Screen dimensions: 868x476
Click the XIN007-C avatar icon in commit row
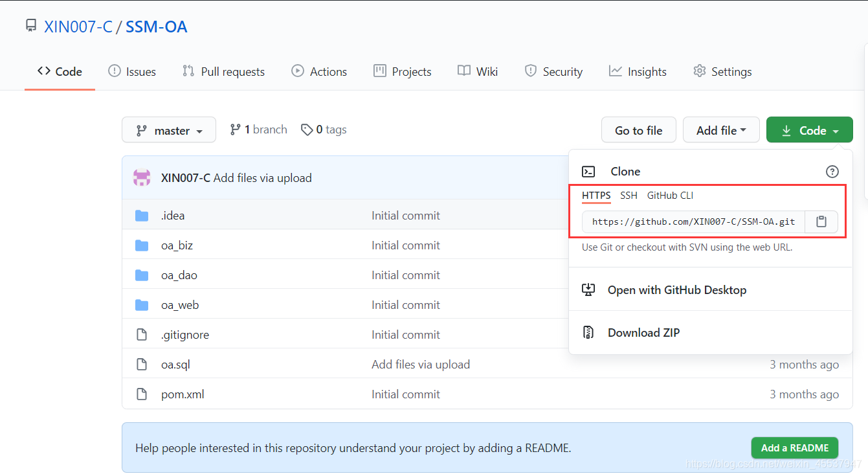(142, 177)
